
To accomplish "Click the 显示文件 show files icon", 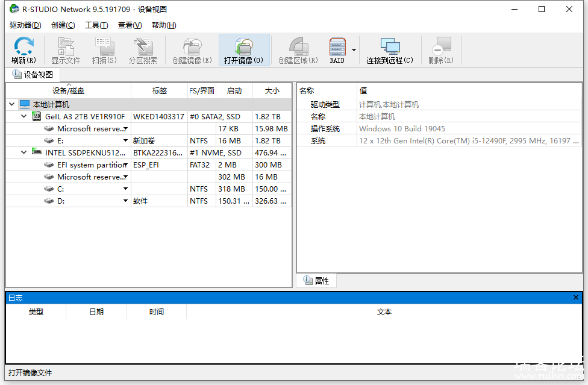I will [x=66, y=49].
